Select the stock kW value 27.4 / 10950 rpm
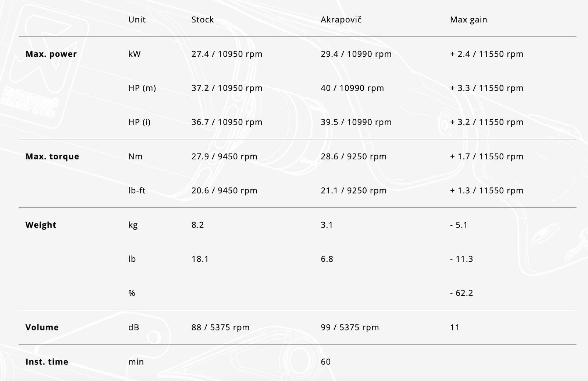Screen dimensions: 588x381 (x=227, y=54)
